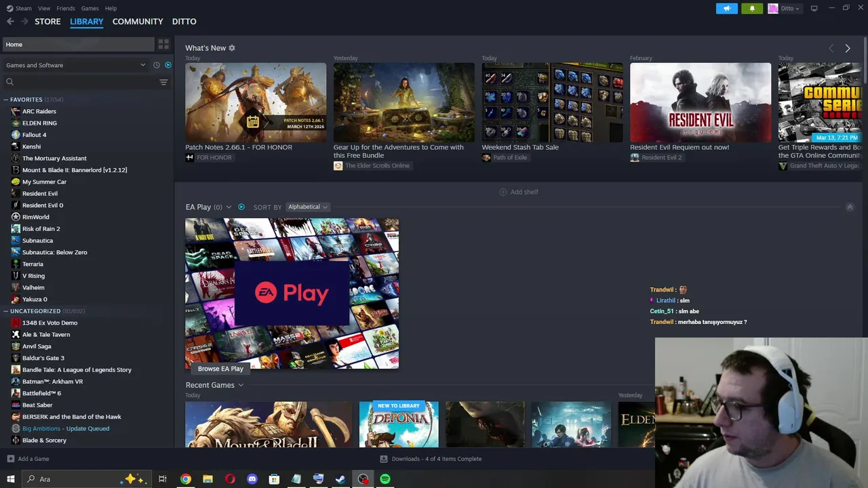Click Path of Exile publisher link

point(505,157)
